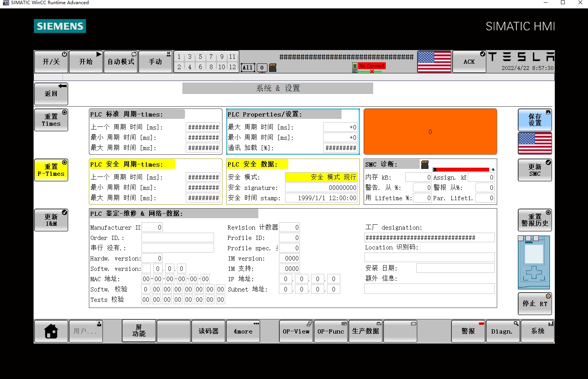
Task: Switch to 手动 manual mode
Action: (x=155, y=62)
